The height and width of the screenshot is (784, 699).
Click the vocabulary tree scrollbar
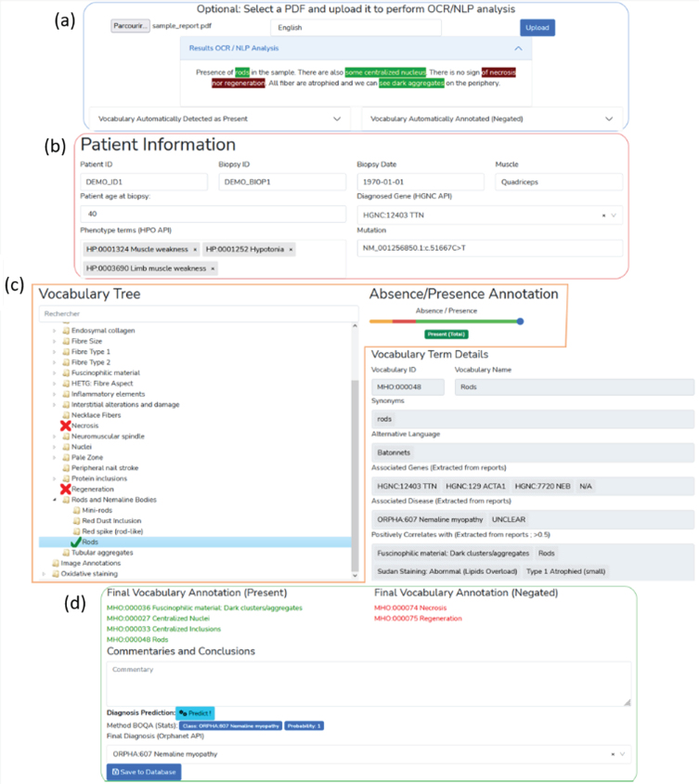[x=355, y=475]
